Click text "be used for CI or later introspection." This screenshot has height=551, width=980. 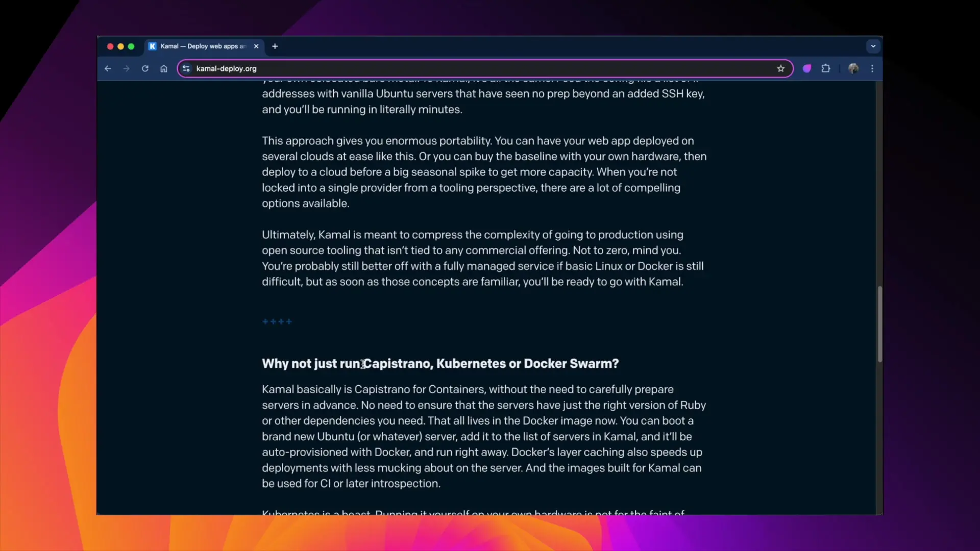click(351, 483)
